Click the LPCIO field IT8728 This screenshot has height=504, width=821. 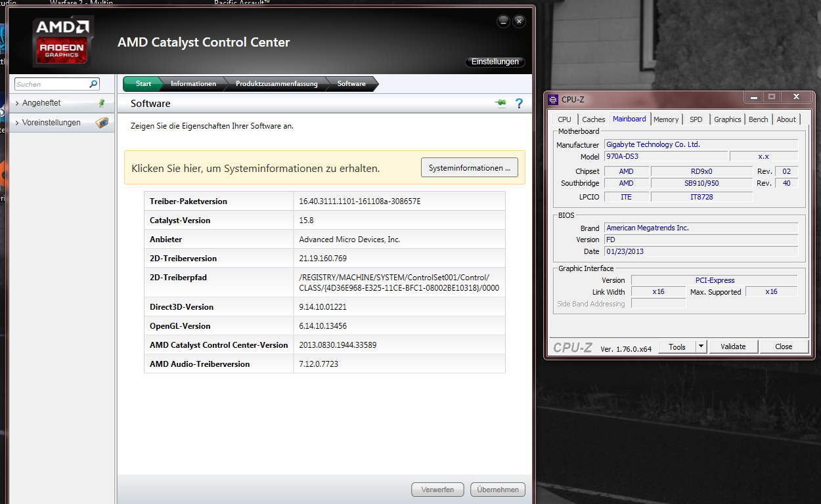tap(701, 196)
